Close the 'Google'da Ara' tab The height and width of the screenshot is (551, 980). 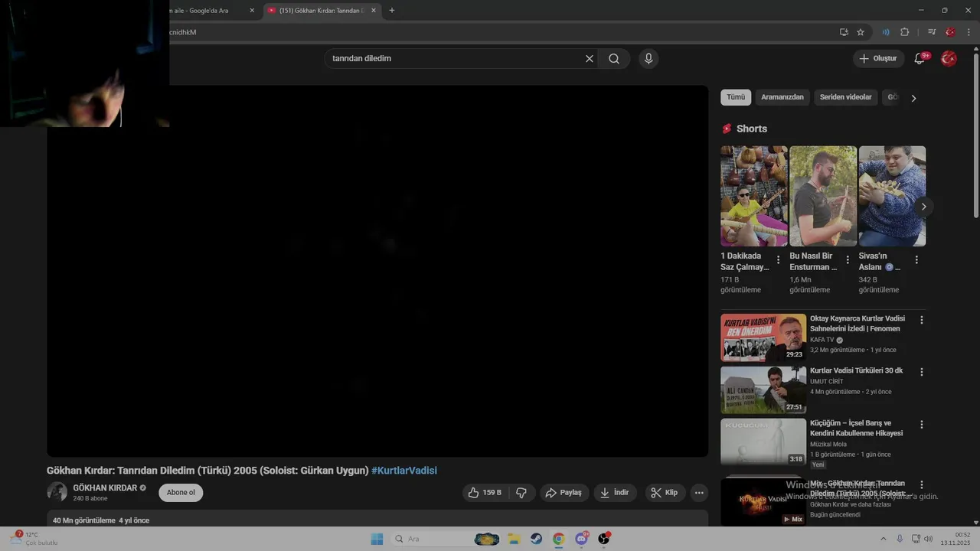click(252, 11)
